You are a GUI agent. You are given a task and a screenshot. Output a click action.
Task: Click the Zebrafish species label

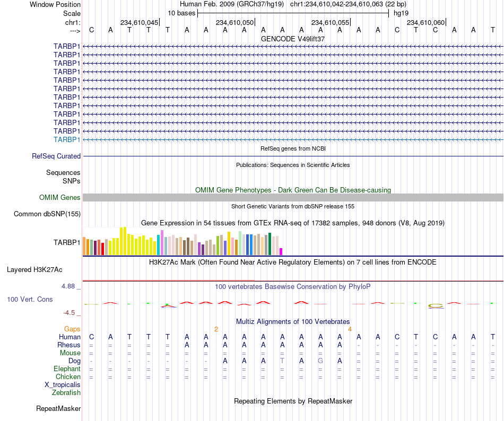coord(66,392)
